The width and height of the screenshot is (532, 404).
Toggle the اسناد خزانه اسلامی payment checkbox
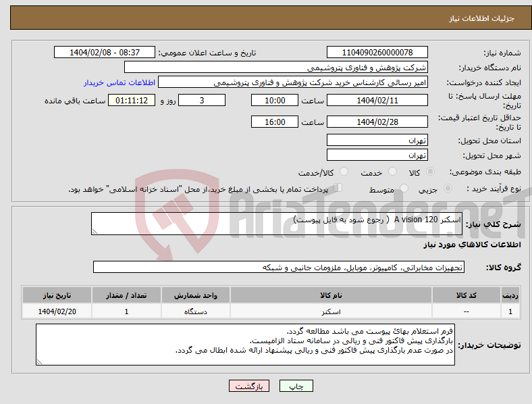[x=338, y=188]
